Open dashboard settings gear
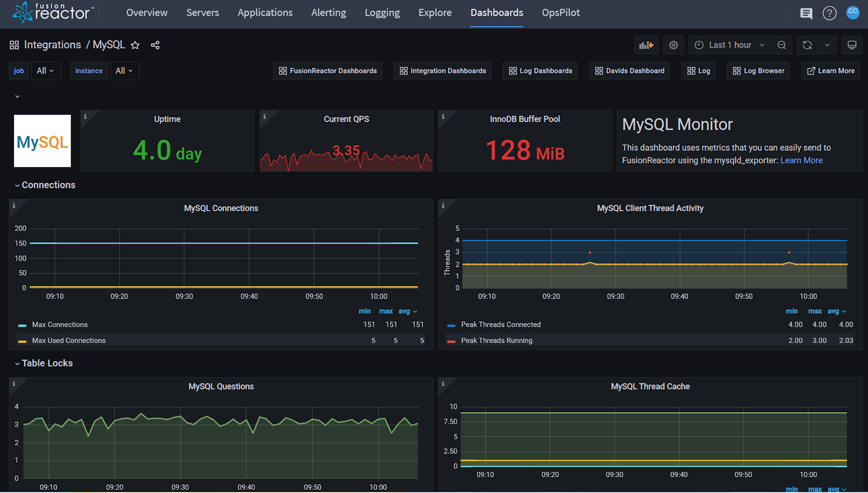This screenshot has width=868, height=493. tap(673, 45)
